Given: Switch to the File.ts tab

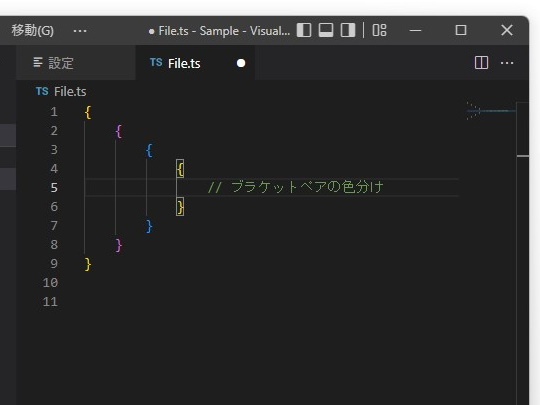Looking at the screenshot, I should [196, 63].
